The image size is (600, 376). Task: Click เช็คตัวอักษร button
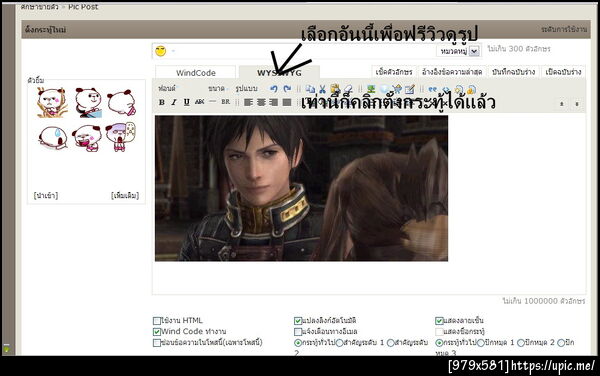pos(394,72)
